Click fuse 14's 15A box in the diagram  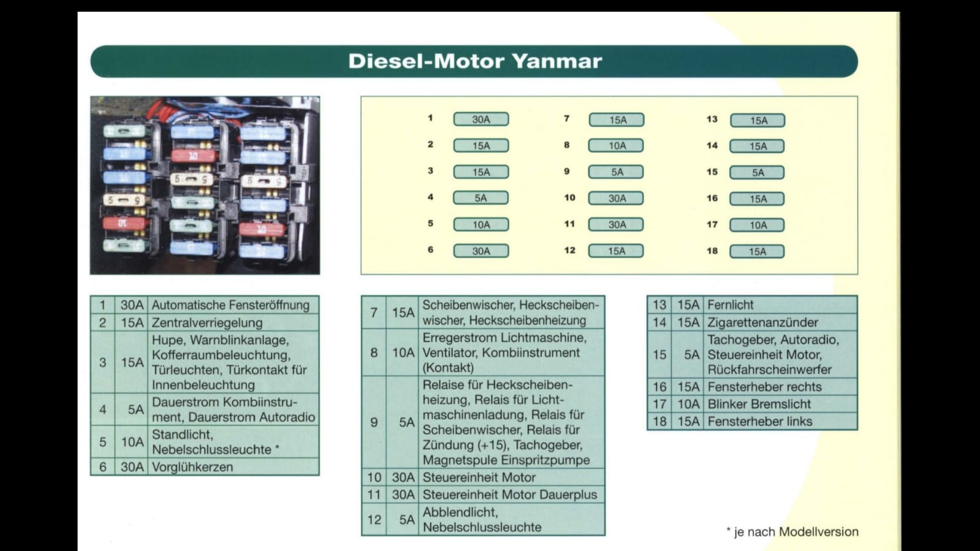click(757, 146)
